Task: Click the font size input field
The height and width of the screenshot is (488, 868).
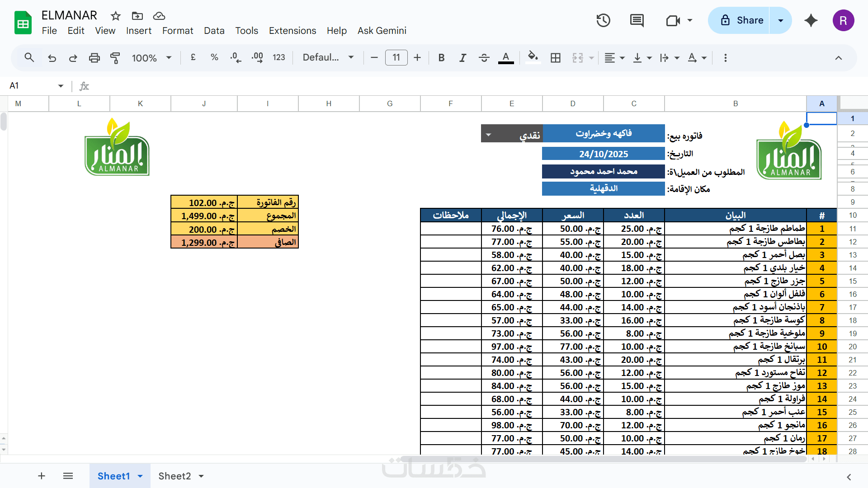Action: (x=396, y=58)
